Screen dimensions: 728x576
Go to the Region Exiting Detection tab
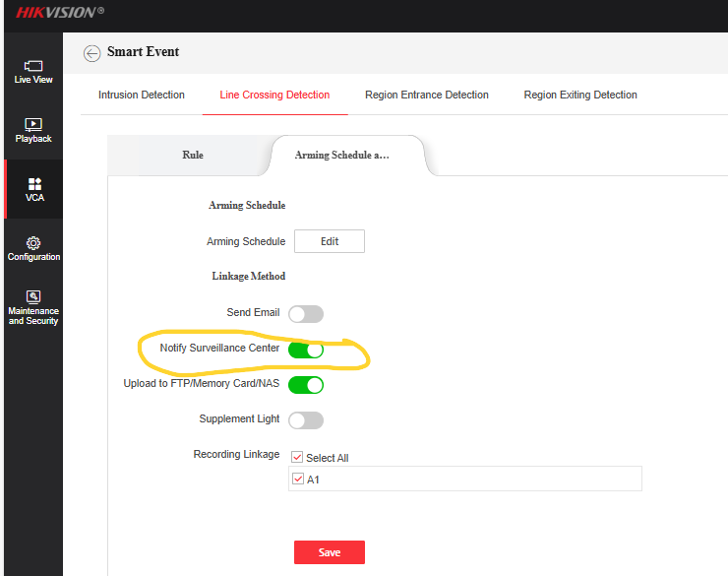[x=580, y=96]
